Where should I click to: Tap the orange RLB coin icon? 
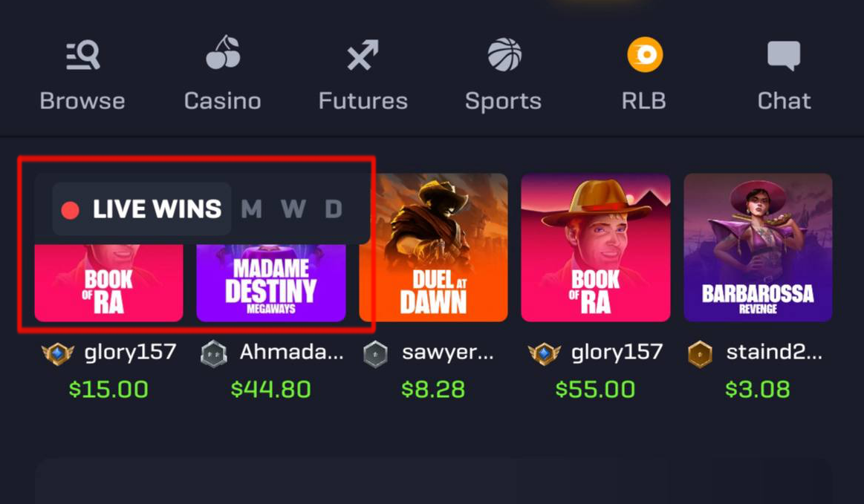[645, 54]
